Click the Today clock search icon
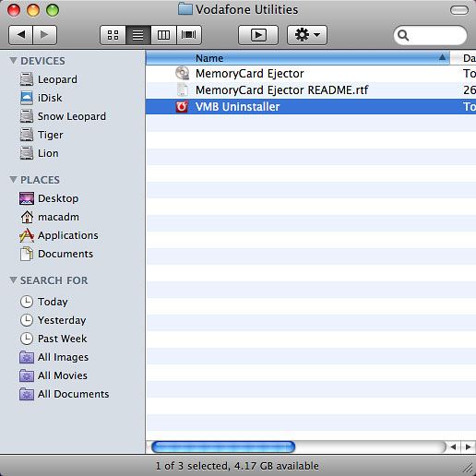The height and width of the screenshot is (476, 476). click(x=27, y=302)
